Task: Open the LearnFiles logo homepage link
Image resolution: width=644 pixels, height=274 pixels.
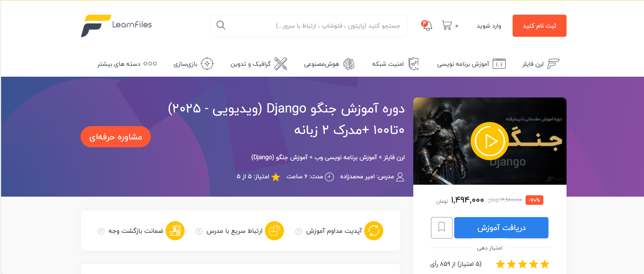Action: tap(116, 26)
